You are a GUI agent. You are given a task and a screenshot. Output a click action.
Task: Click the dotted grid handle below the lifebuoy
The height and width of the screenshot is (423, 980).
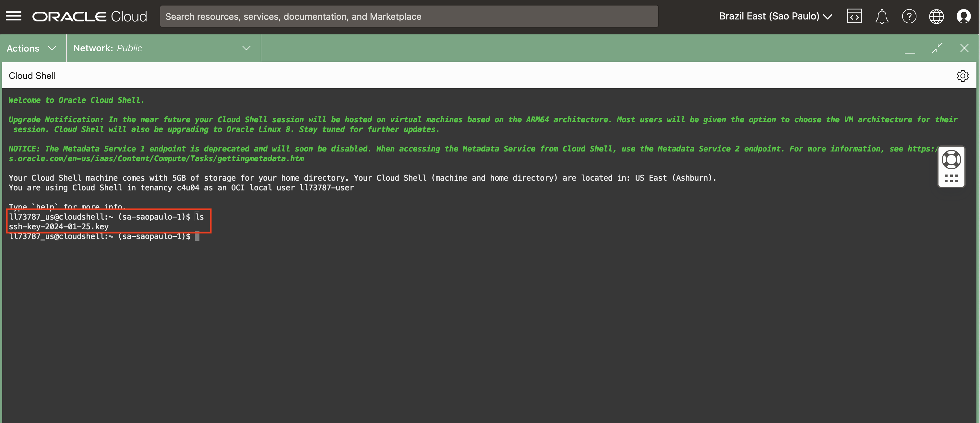click(x=951, y=178)
